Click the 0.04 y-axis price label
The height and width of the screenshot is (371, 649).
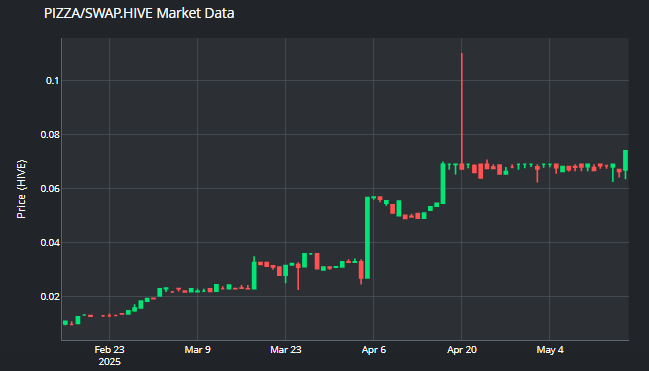point(50,243)
